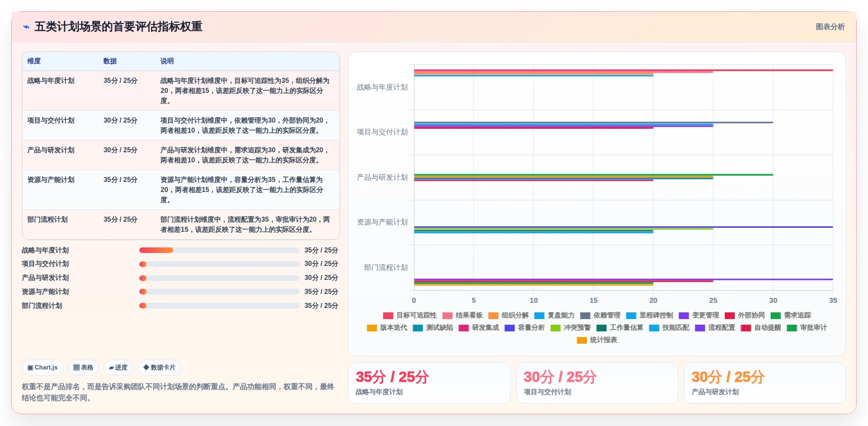Select the 进度 tag chip
The height and width of the screenshot is (426, 868).
118,368
